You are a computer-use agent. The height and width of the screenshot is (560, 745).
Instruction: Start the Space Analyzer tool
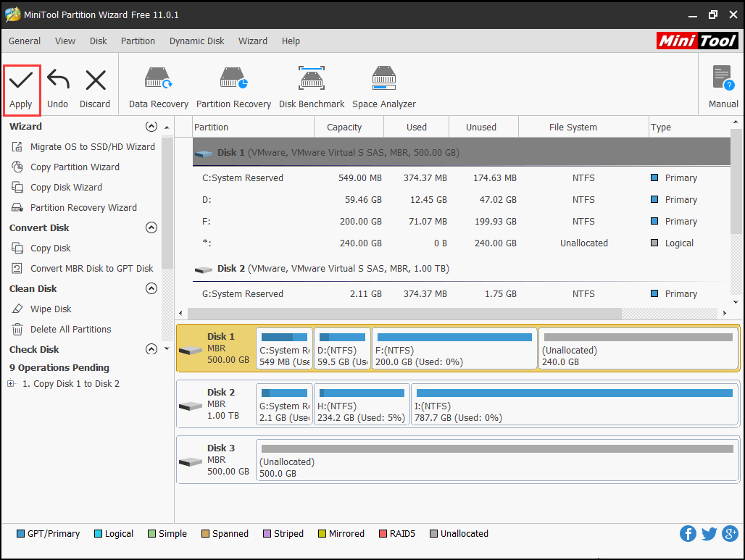pos(383,88)
